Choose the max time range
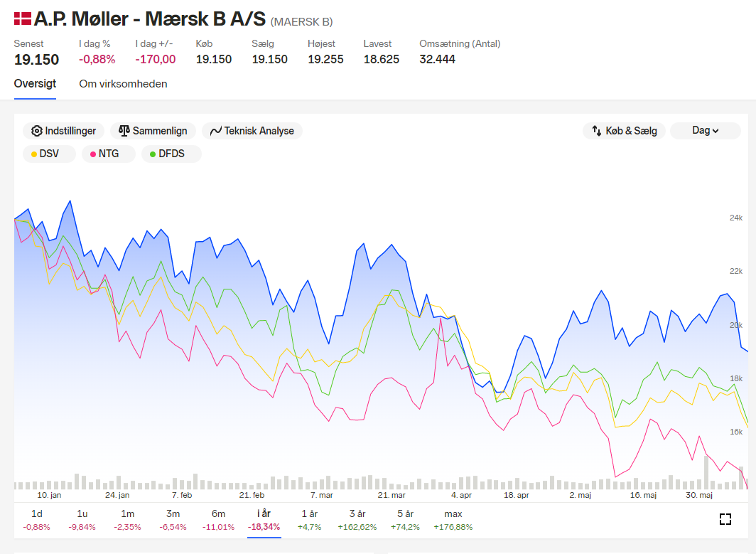Viewport: 756px width, 554px height. (453, 520)
